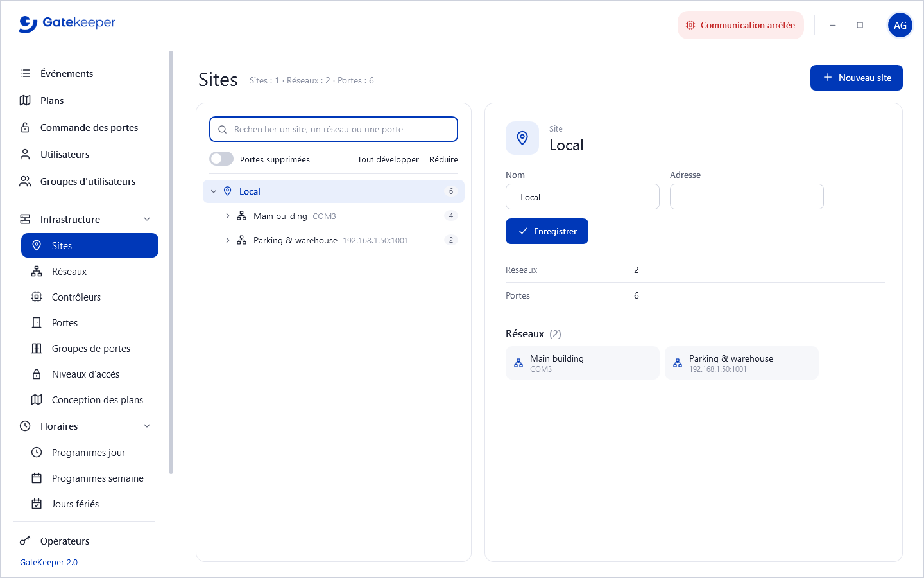The width and height of the screenshot is (924, 578).
Task: Collapse the Infrastructure section chevron
Action: click(x=147, y=219)
